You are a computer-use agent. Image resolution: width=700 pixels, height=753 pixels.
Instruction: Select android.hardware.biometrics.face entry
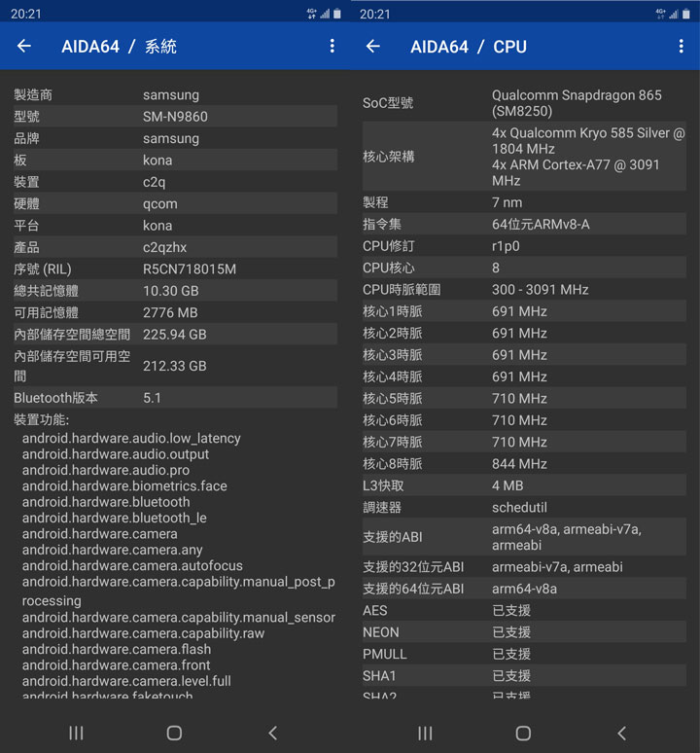tap(124, 485)
